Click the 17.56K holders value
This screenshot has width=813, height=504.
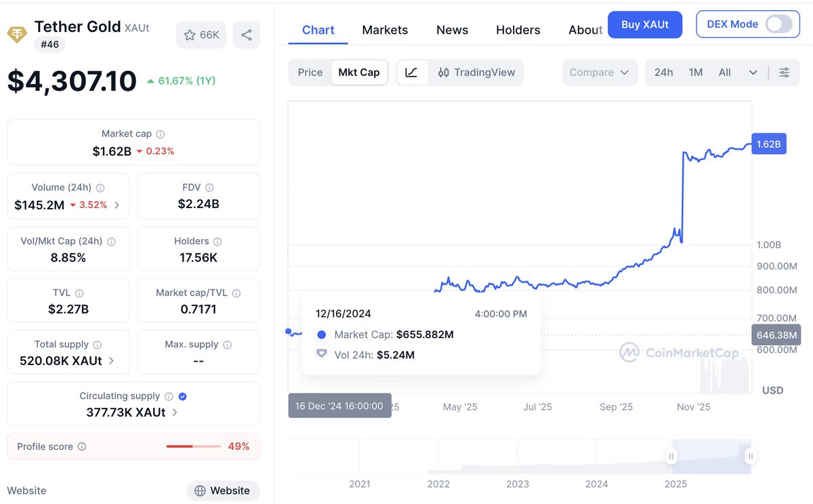[199, 257]
